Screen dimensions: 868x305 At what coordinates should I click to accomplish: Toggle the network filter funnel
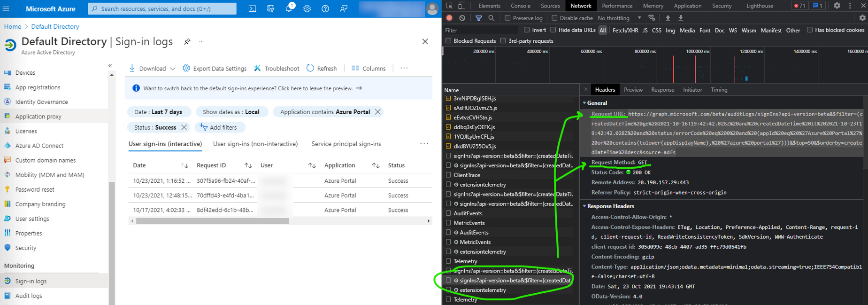click(x=479, y=18)
